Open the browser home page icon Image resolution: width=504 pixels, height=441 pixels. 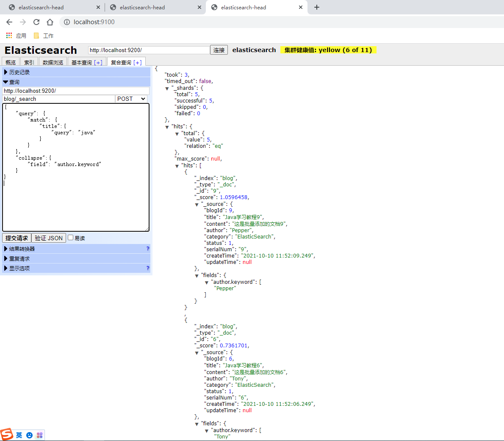50,22
